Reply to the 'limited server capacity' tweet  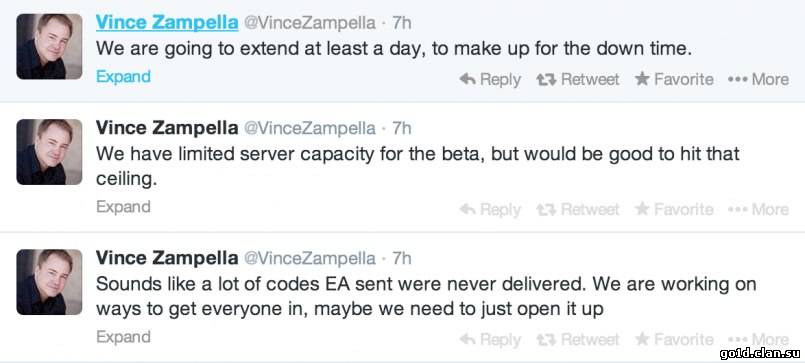click(x=490, y=209)
